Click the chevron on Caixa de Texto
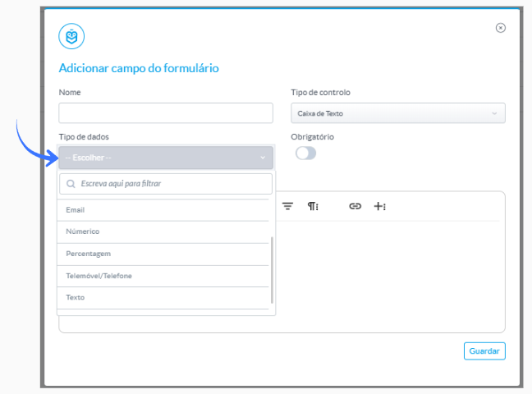 click(x=494, y=113)
